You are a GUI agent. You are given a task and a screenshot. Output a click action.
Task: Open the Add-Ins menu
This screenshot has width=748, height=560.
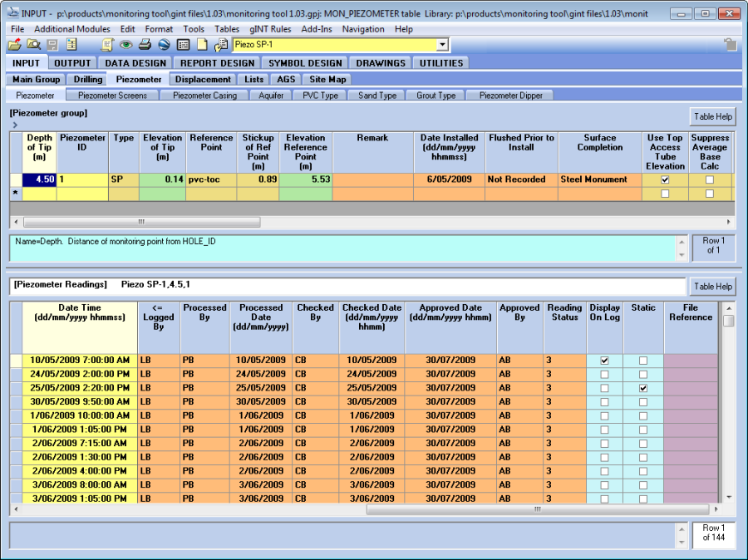pyautogui.click(x=317, y=29)
